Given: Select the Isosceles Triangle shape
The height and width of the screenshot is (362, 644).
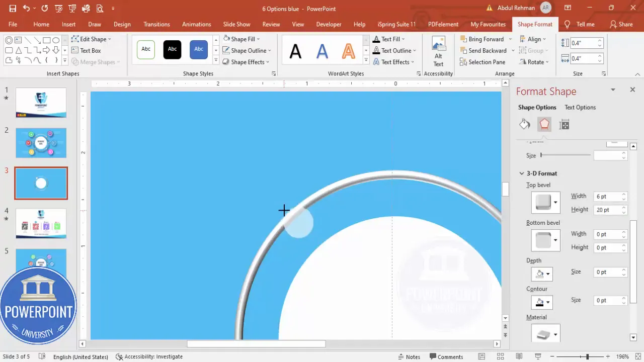Looking at the screenshot, I should (x=18, y=50).
